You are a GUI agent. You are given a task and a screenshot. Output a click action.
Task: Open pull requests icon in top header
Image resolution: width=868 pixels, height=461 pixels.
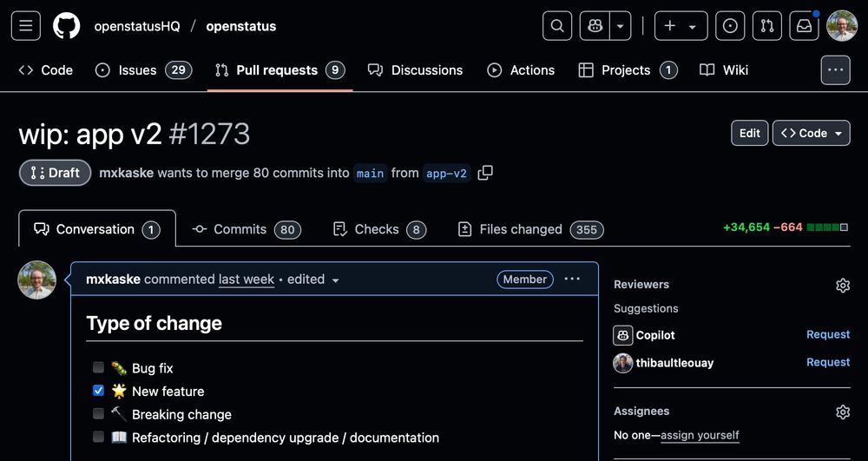pos(767,26)
